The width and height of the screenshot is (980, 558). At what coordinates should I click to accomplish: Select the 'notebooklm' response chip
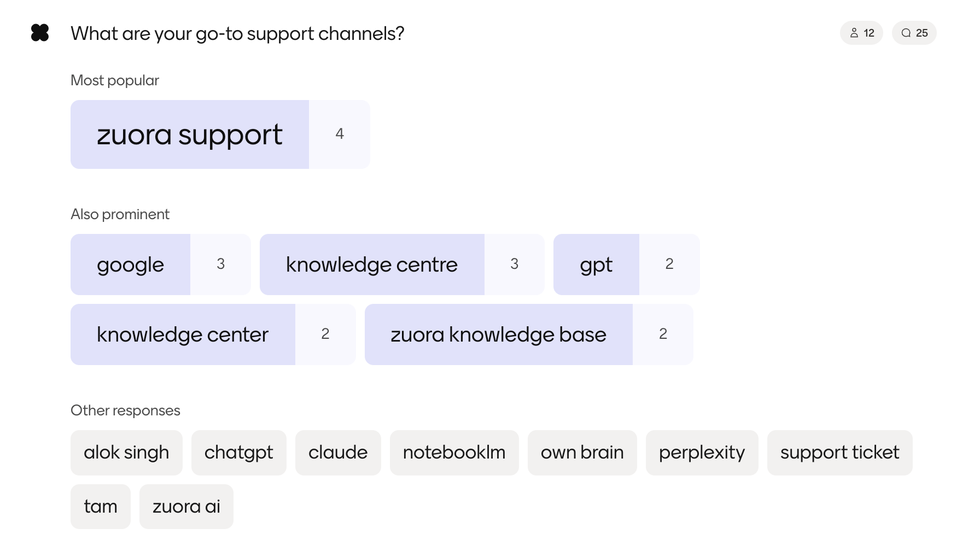454,453
